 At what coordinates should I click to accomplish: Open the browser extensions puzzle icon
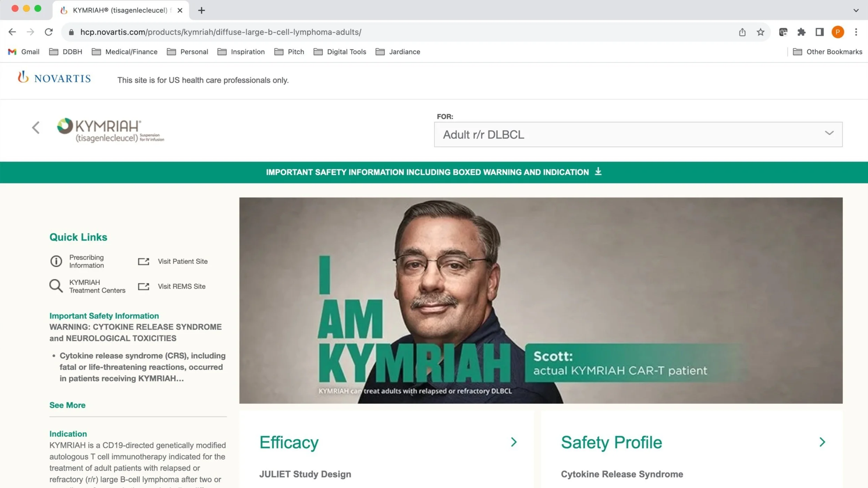coord(802,32)
